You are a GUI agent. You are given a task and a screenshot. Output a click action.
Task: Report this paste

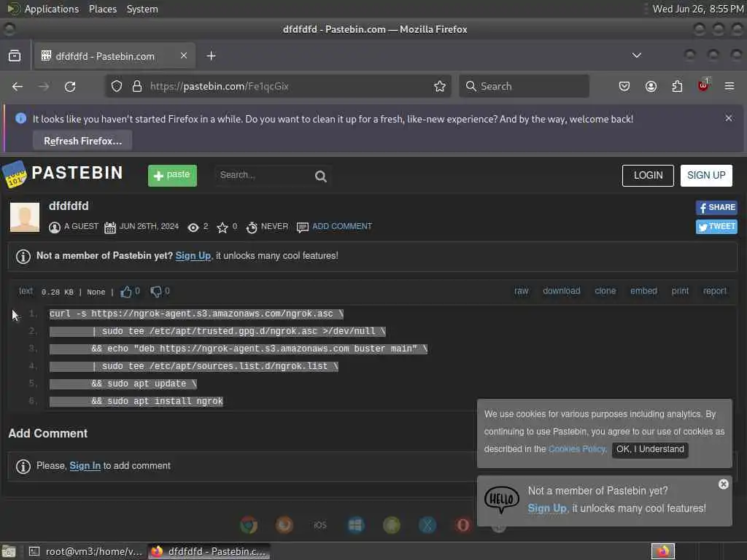[715, 291]
